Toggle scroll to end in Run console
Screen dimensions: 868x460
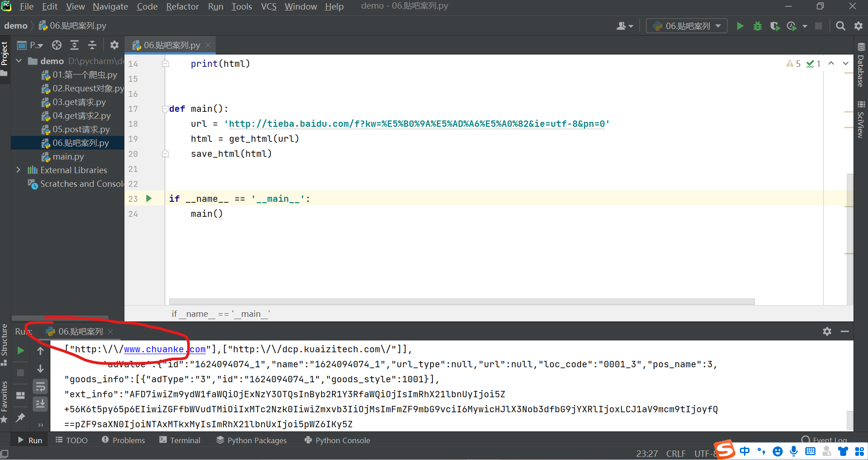pyautogui.click(x=40, y=404)
